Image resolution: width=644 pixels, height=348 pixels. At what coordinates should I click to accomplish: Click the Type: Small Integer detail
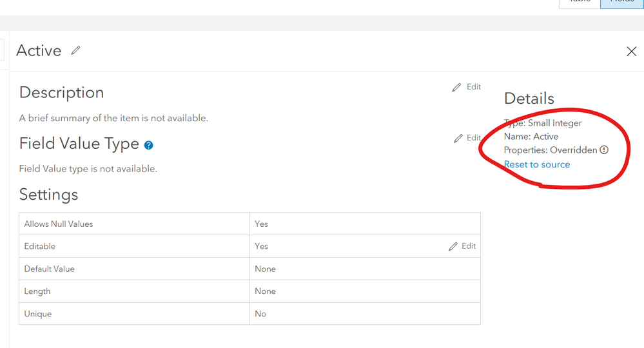543,123
